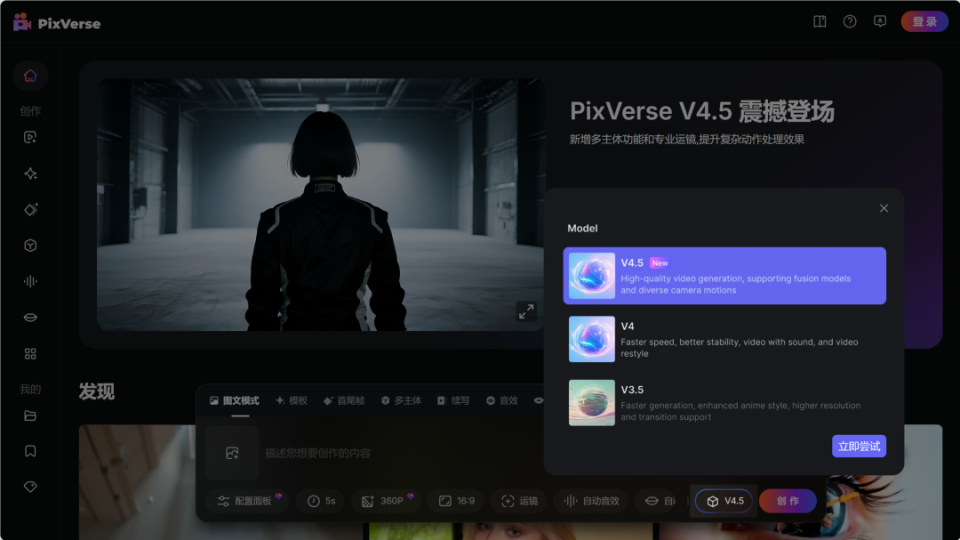Close the Model selection panel
Screen dimensions: 960x540
click(x=884, y=208)
